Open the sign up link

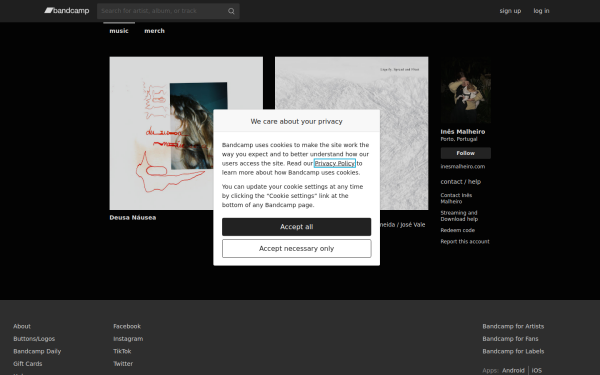point(510,11)
